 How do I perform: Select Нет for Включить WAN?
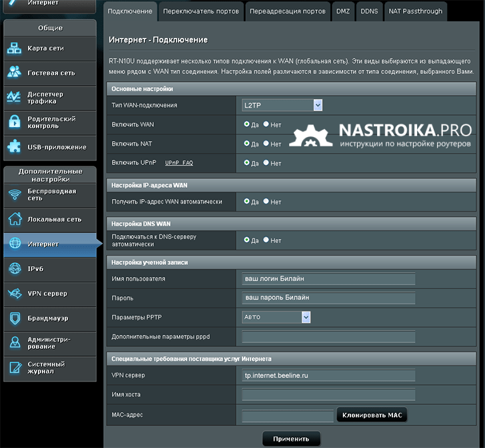click(266, 124)
